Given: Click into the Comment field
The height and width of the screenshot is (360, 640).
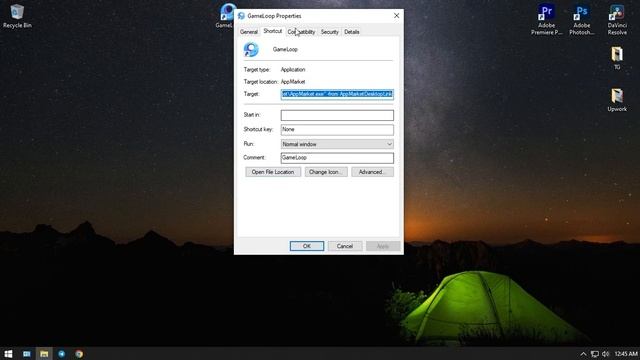Looking at the screenshot, I should pos(337,158).
